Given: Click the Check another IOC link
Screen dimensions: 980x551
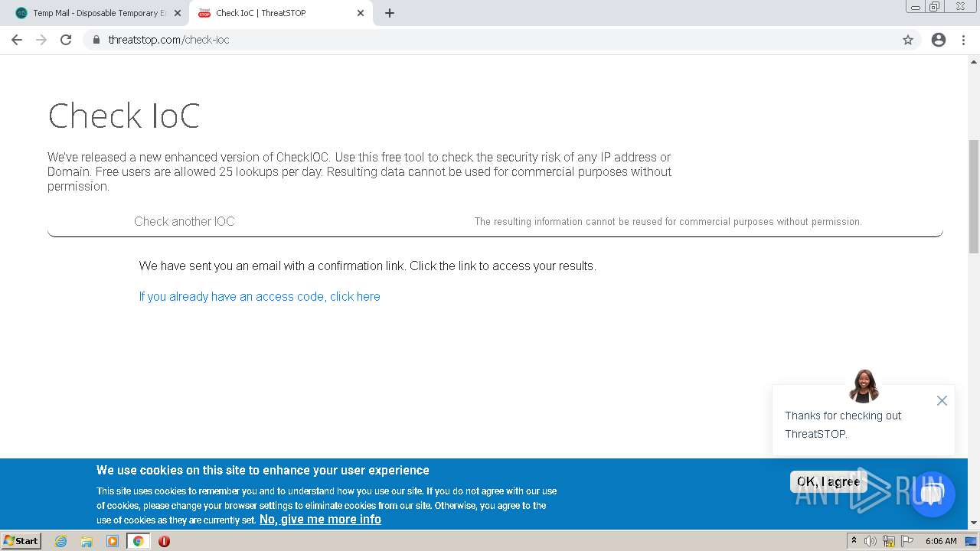Looking at the screenshot, I should 185,221.
